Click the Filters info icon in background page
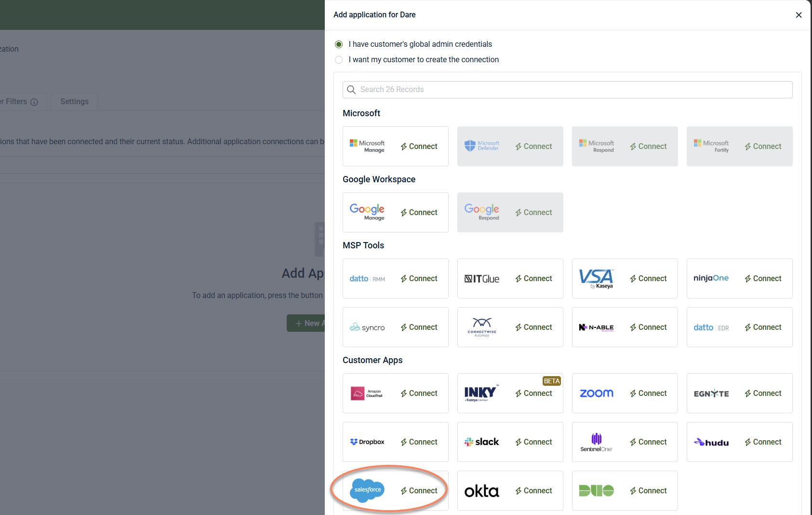Viewport: 812px width, 515px height. click(x=34, y=102)
